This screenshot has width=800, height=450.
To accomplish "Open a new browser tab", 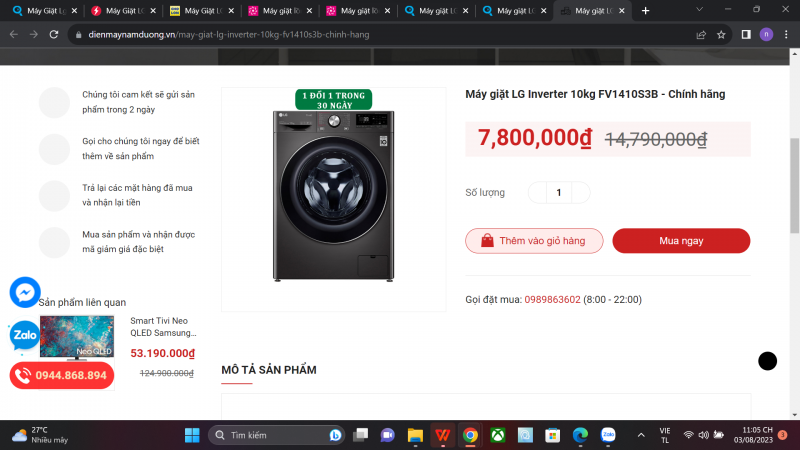I will (646, 10).
